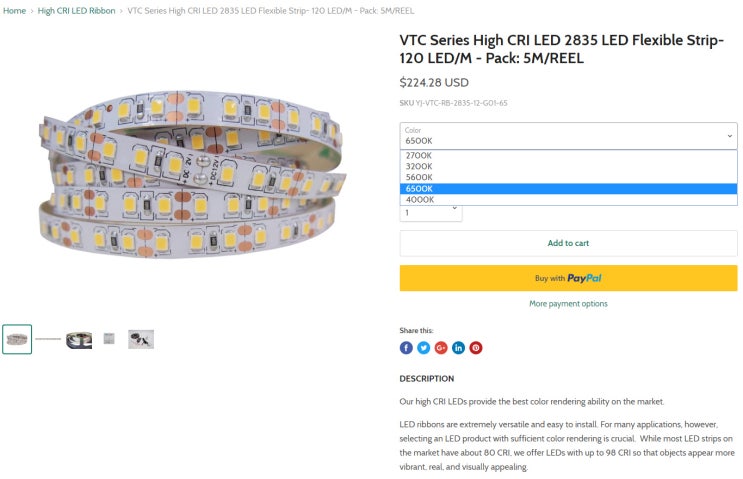Share product on Pinterest
The width and height of the screenshot is (743, 479).
pyautogui.click(x=476, y=348)
